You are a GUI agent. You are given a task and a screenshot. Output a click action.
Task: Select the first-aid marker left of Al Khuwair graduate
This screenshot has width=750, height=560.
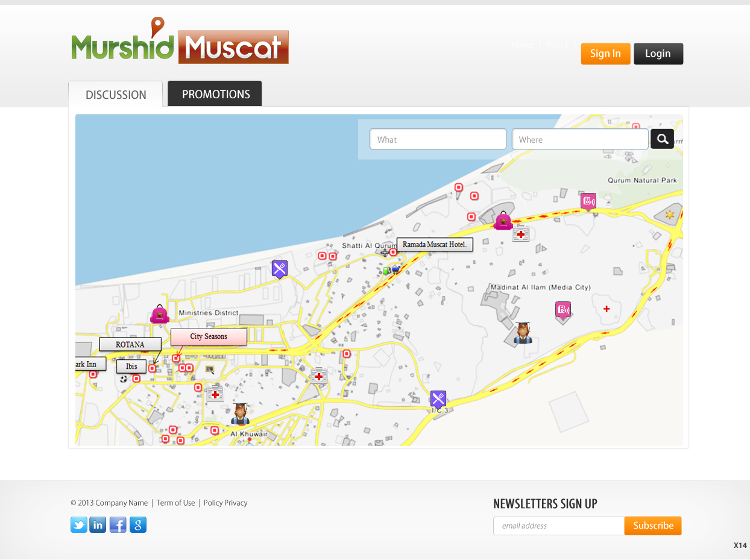pos(215,394)
